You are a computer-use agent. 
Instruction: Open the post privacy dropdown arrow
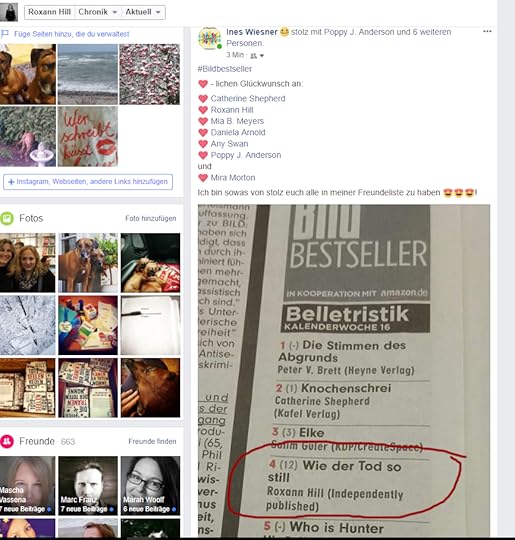pyautogui.click(x=262, y=55)
